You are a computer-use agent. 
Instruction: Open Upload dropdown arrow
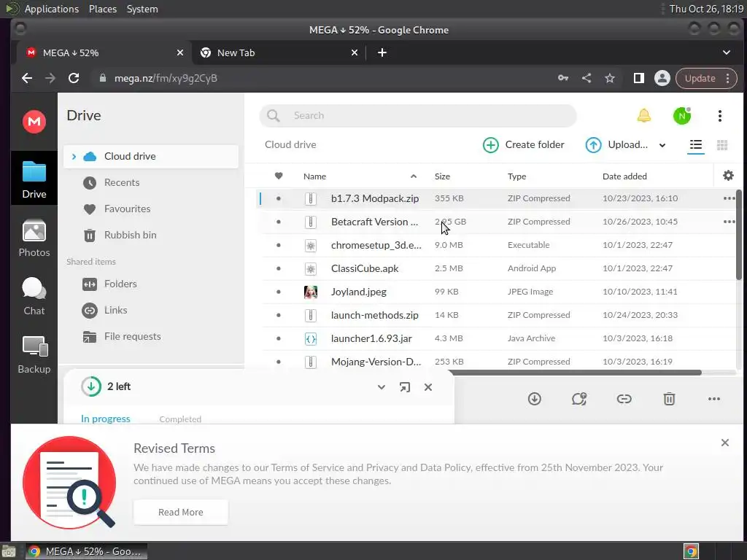(x=662, y=145)
